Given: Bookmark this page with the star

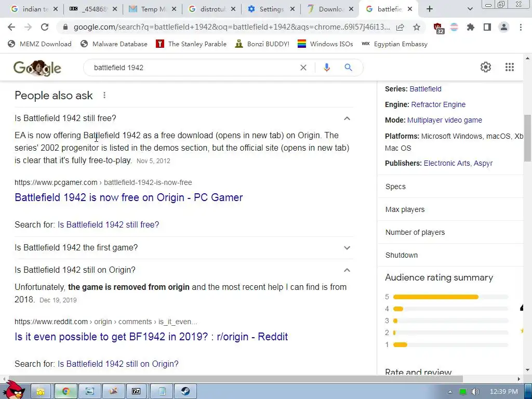Looking at the screenshot, I should pos(417,27).
